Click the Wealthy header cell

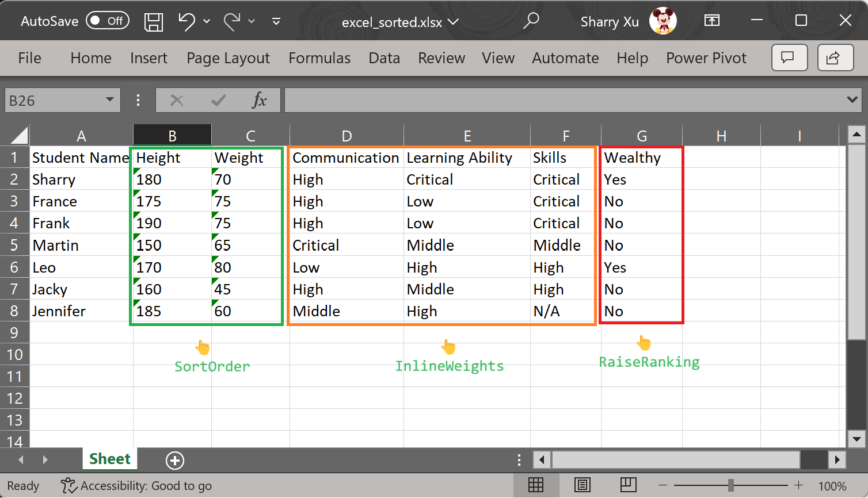642,158
